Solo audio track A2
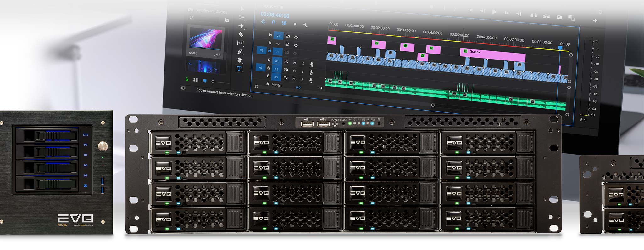 point(303,71)
